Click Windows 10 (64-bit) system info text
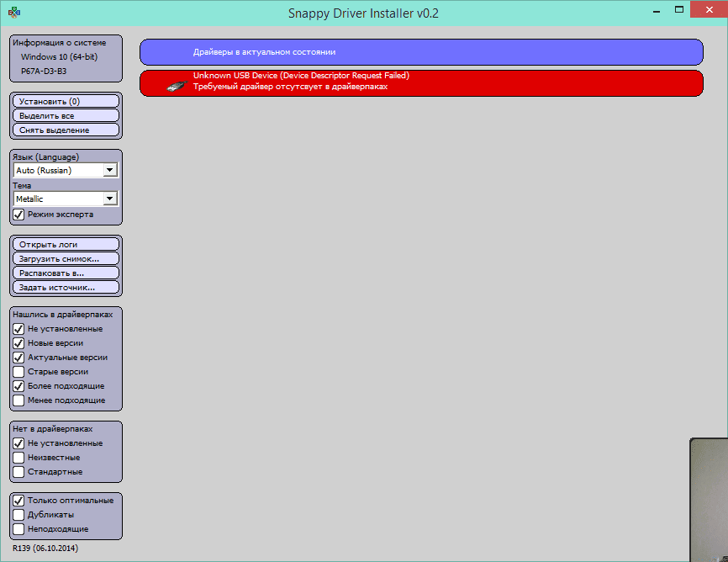The width and height of the screenshot is (728, 562). pyautogui.click(x=59, y=56)
